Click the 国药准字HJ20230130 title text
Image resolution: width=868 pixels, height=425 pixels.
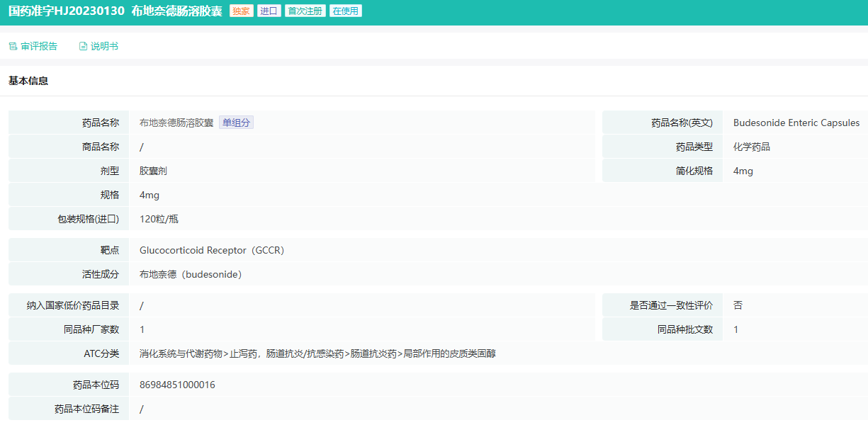(67, 11)
